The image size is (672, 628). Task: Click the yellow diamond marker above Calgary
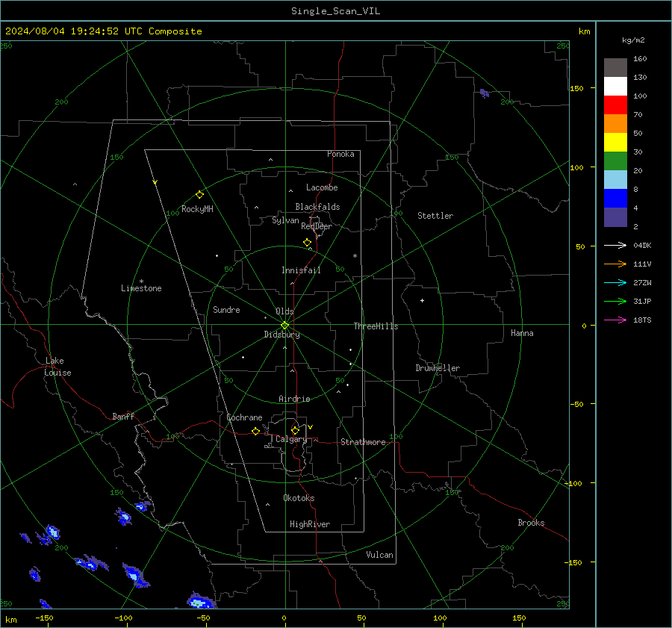295,430
